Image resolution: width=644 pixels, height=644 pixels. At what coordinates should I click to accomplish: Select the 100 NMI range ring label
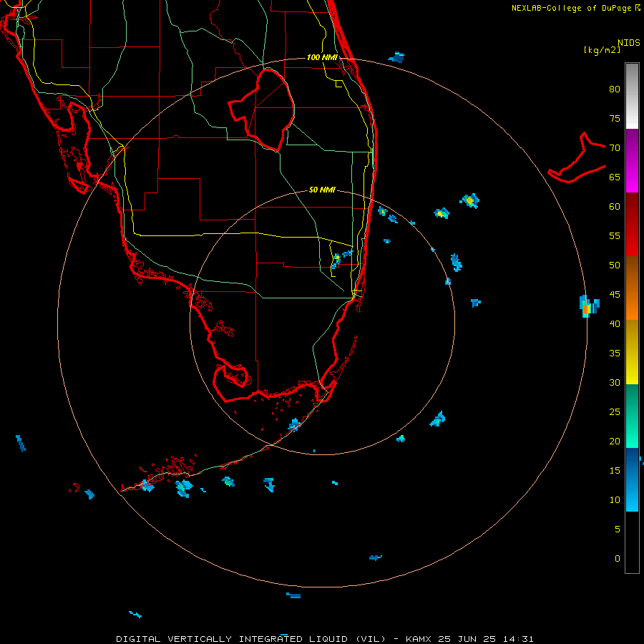(322, 57)
